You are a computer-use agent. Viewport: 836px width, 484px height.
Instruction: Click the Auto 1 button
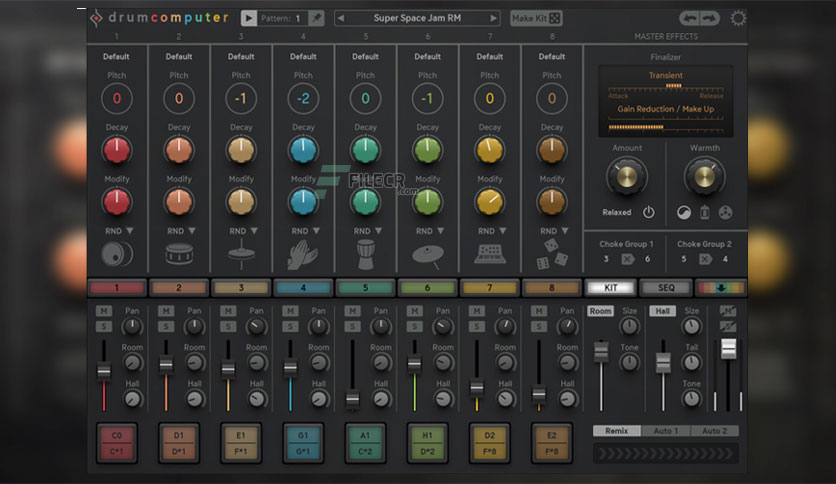(665, 431)
